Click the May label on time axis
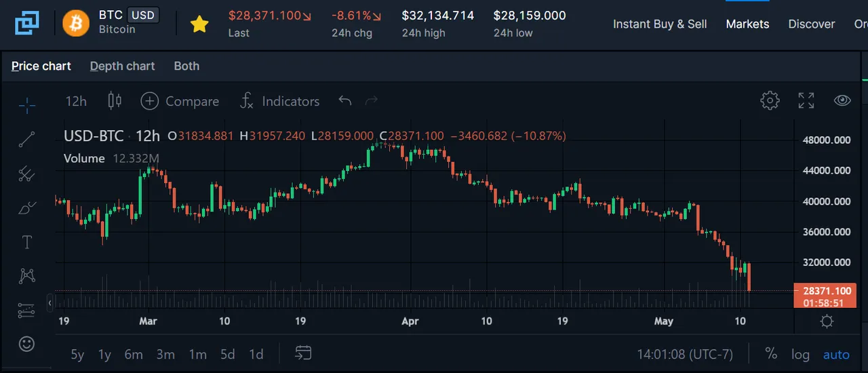Screen dimensions: 868x373 click(x=664, y=321)
